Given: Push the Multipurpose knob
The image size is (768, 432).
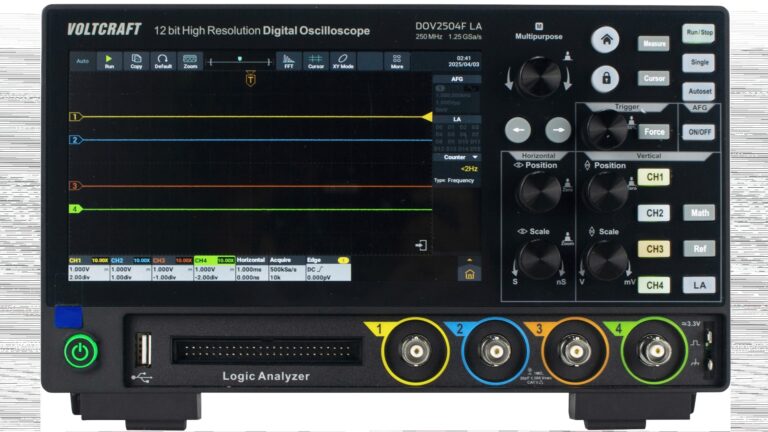Looking at the screenshot, I should coord(539,77).
